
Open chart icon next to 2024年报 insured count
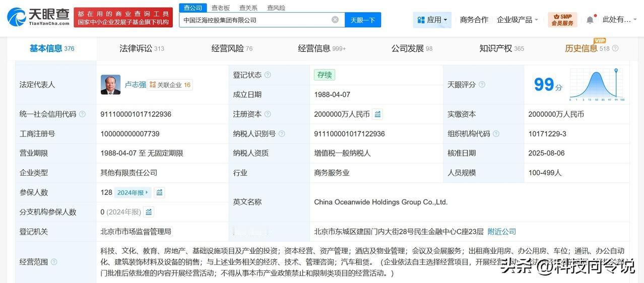160,192
